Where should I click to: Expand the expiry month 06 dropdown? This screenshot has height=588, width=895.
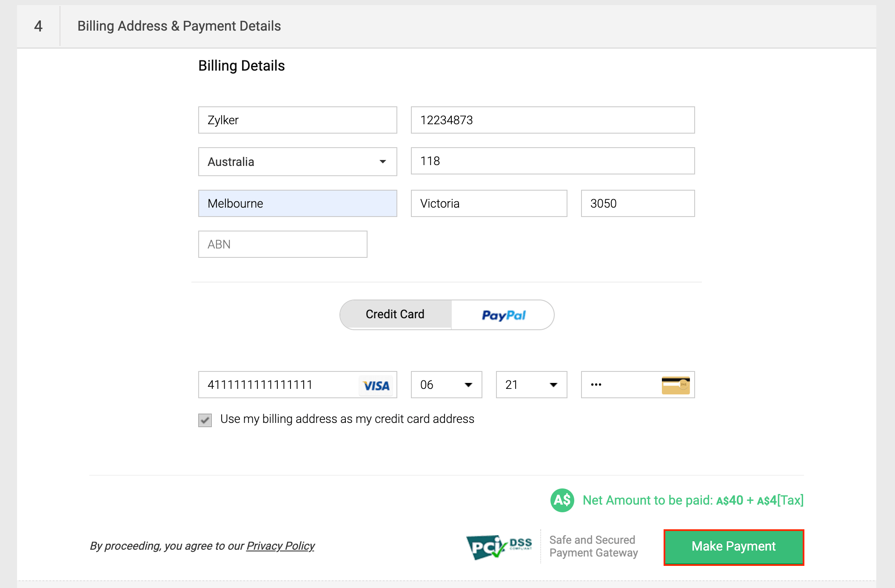tap(446, 385)
